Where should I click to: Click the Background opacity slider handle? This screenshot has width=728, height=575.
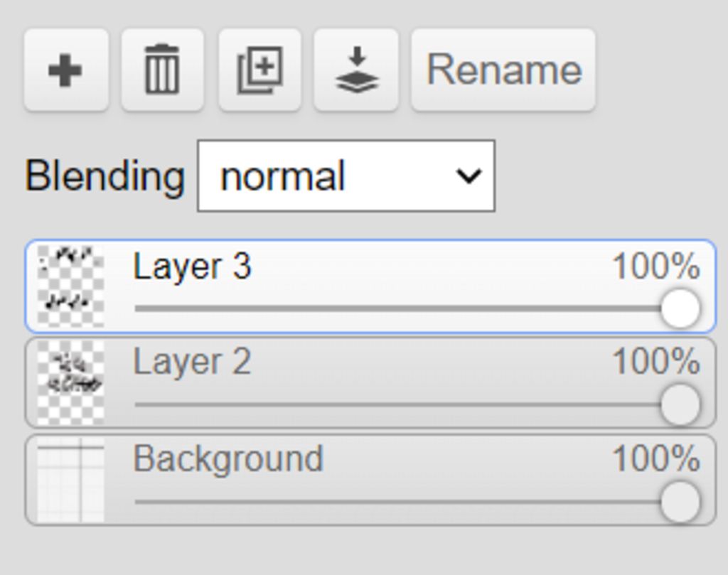pos(680,501)
